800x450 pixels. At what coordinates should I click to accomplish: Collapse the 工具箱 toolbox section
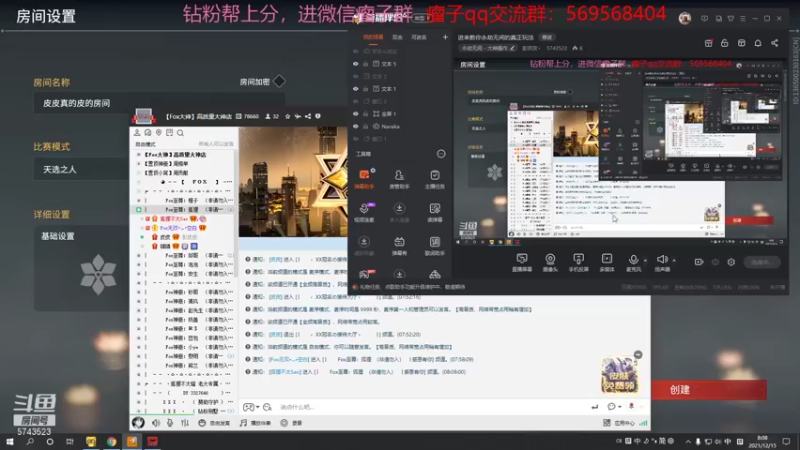(441, 154)
